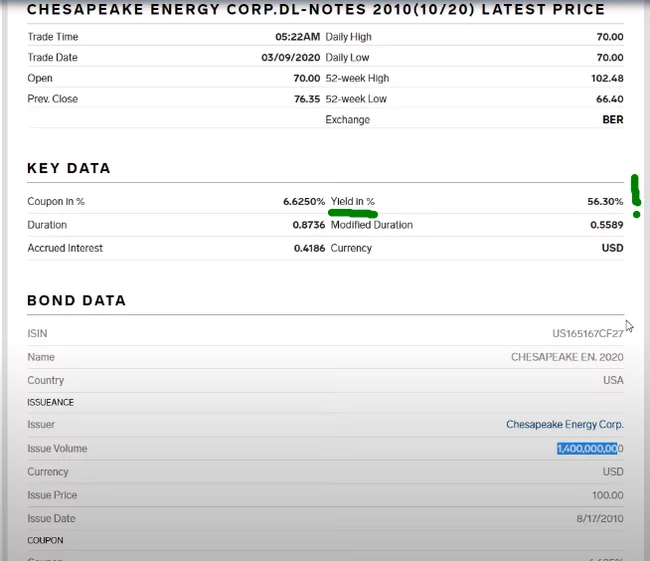Click the Accrued Interest value 0.4186

pyautogui.click(x=309, y=248)
